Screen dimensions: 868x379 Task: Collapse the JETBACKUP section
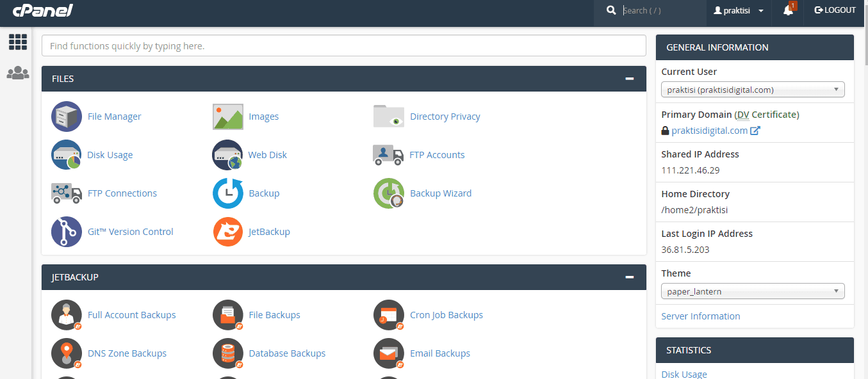(x=630, y=277)
